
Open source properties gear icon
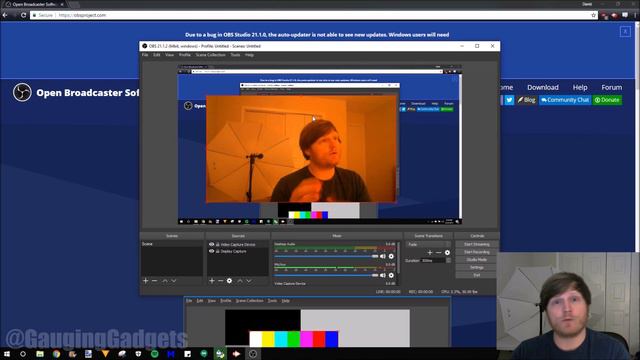coord(229,281)
